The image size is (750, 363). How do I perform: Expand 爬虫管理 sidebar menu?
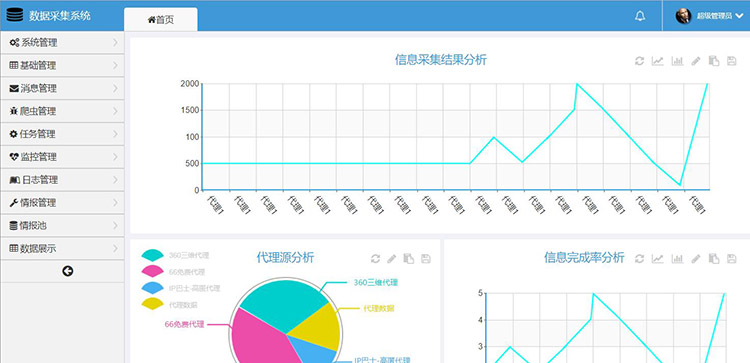click(62, 111)
